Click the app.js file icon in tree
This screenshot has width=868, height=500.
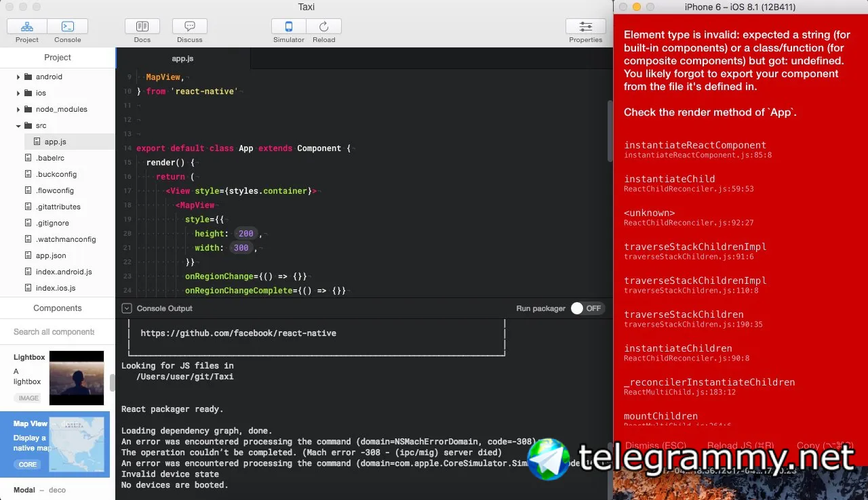point(37,142)
